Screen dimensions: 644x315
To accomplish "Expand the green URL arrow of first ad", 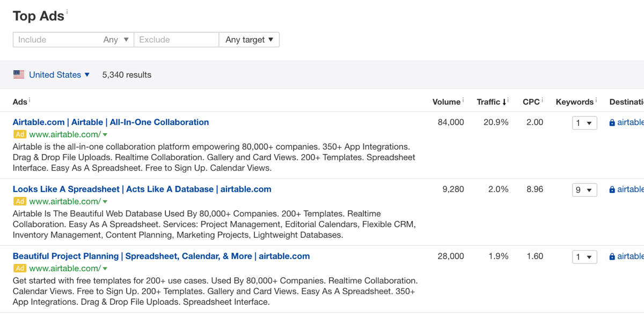I will coord(105,135).
